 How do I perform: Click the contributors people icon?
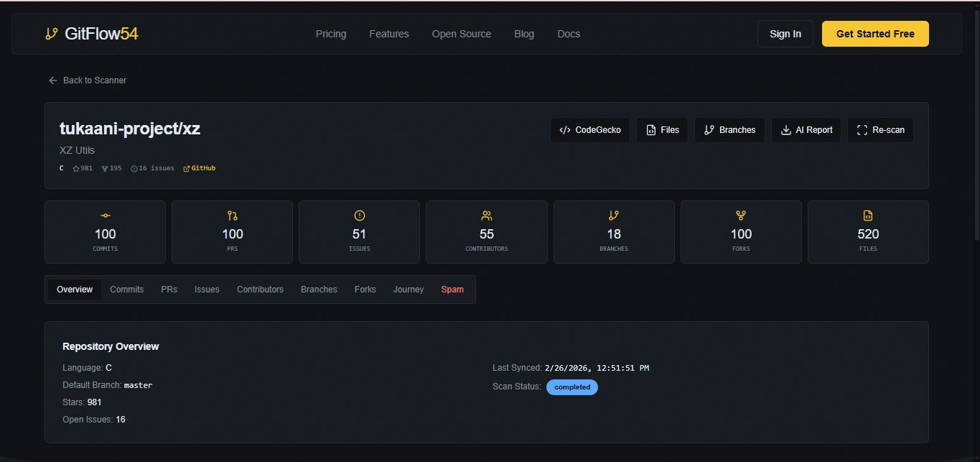tap(486, 216)
